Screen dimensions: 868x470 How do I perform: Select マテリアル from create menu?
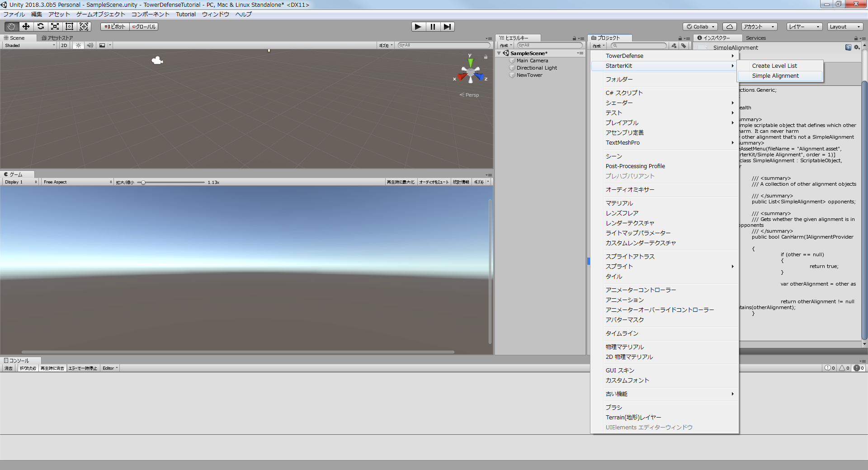(x=665, y=203)
